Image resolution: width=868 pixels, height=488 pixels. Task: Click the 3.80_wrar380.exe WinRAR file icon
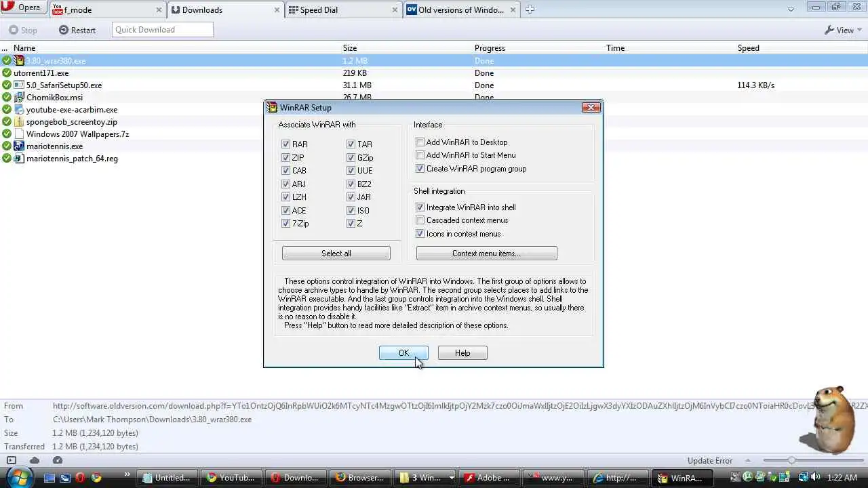pos(19,61)
